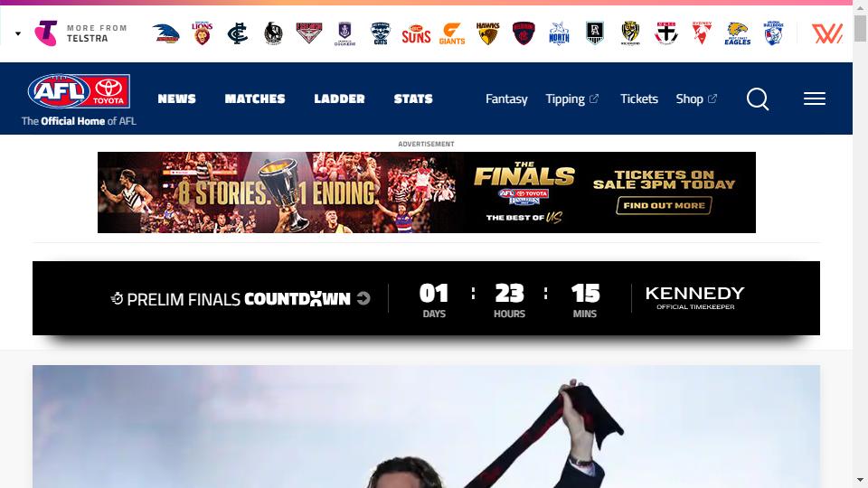Expand the hamburger navigation menu

coord(815,99)
